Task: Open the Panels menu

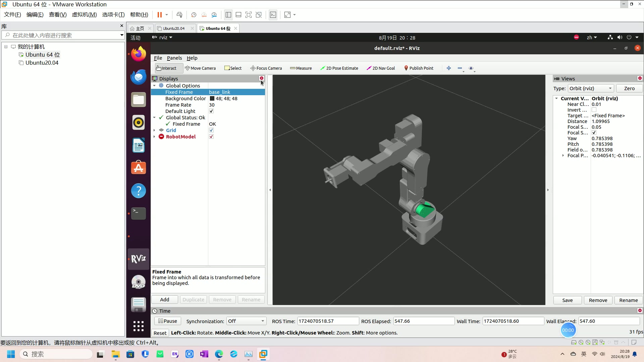Action: (174, 58)
